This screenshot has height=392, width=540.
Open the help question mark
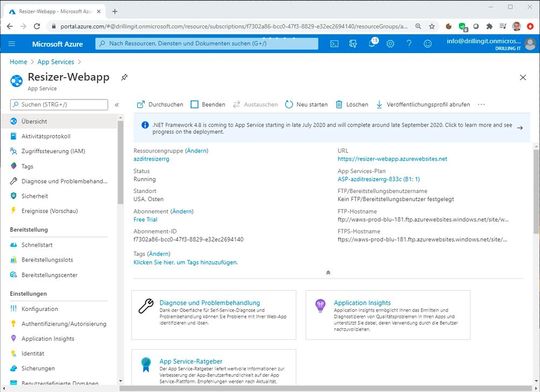pos(409,44)
